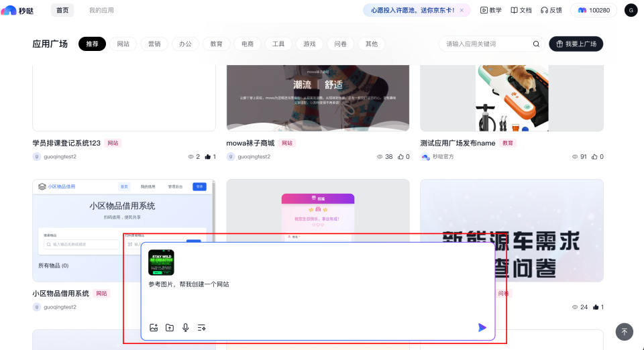Like mowa袜子商城 with thumbs-up
644x350 pixels.
(401, 157)
